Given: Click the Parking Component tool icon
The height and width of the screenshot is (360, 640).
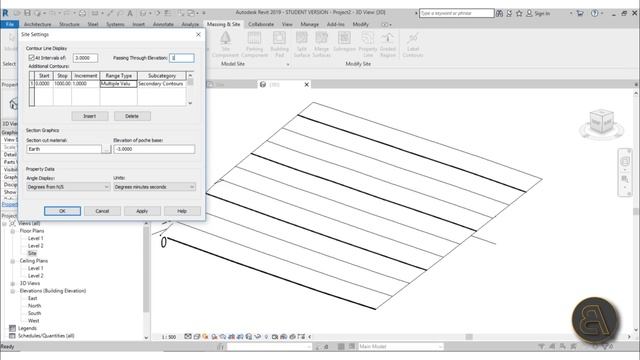Looking at the screenshot, I should [x=254, y=38].
